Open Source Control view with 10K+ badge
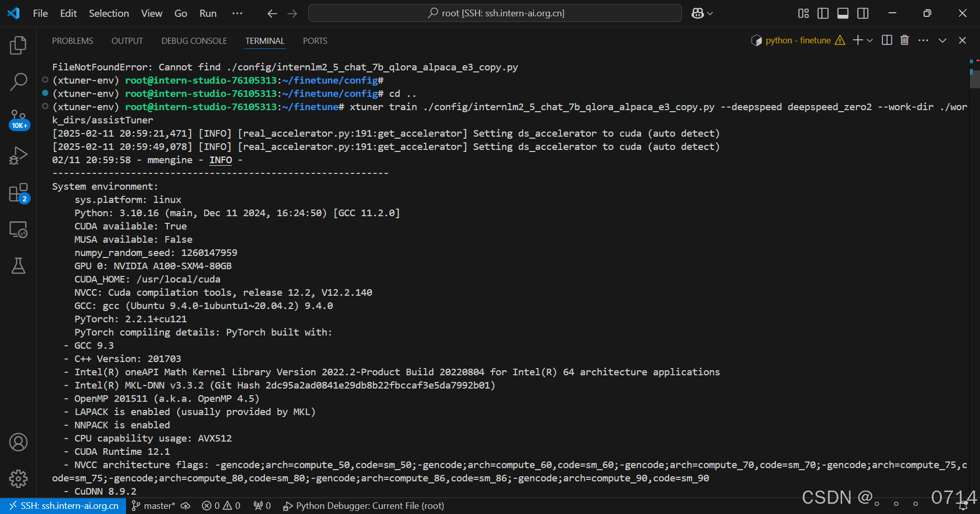Screen dimensions: 980x514 tap(18, 119)
